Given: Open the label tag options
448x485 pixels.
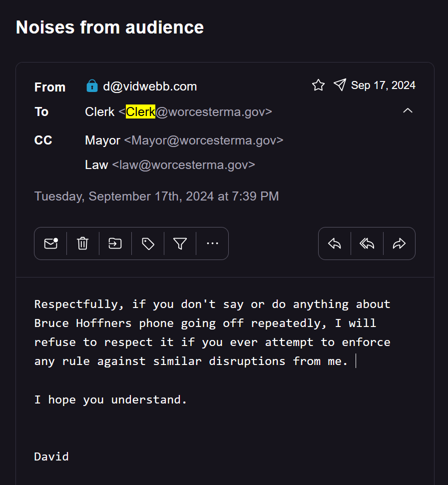Looking at the screenshot, I should (x=148, y=243).
